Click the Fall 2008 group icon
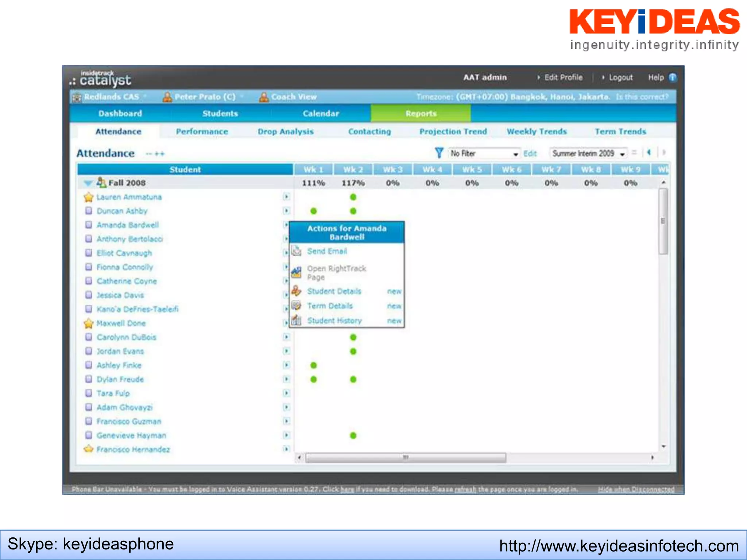The height and width of the screenshot is (560, 747). [x=101, y=182]
